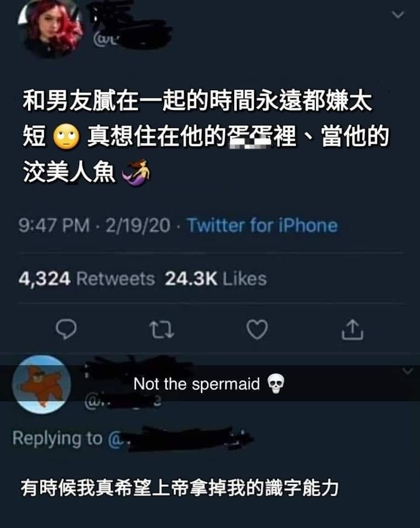Expand the main tweet's chevron menu
Screen dimensions: 420x528
(x=399, y=14)
